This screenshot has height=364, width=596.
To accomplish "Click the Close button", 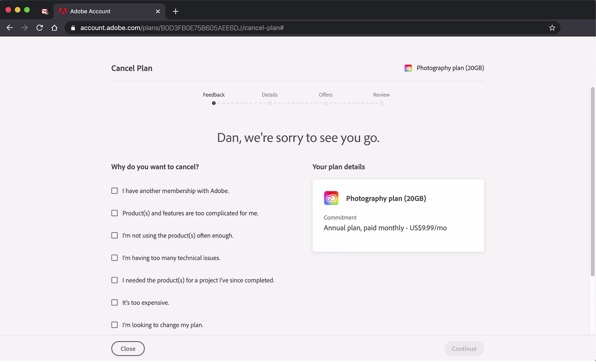I will coord(128,349).
